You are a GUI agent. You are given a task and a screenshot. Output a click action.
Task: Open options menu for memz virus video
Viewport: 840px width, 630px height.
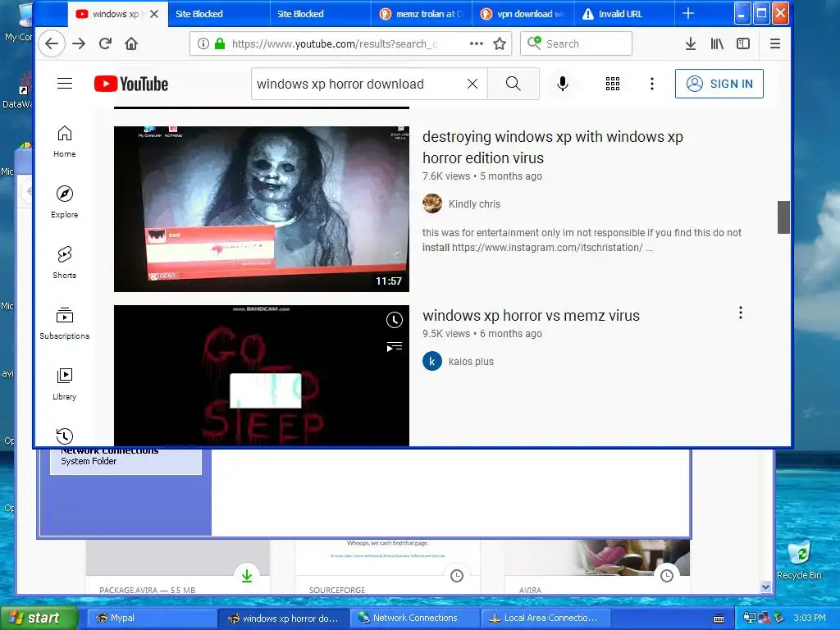tap(741, 313)
